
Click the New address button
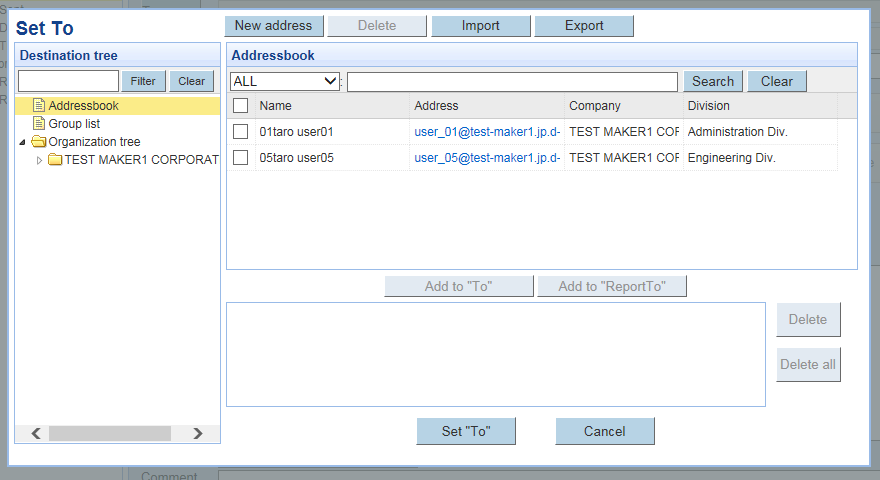point(274,26)
